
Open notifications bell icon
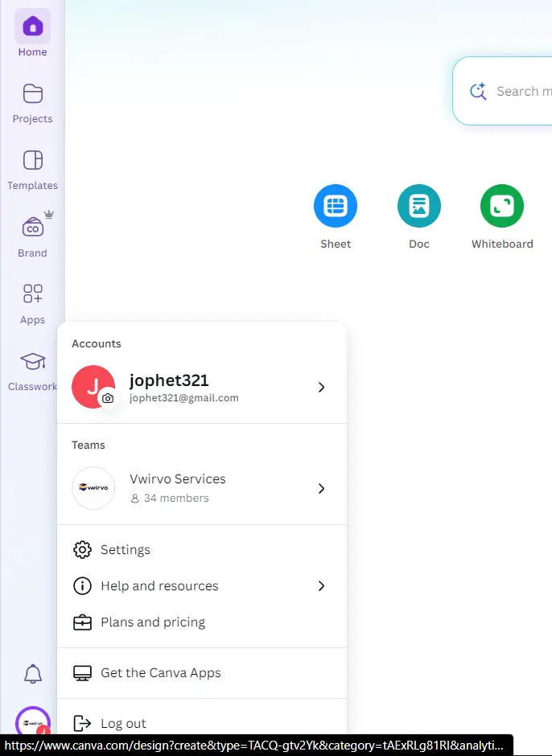pyautogui.click(x=33, y=673)
